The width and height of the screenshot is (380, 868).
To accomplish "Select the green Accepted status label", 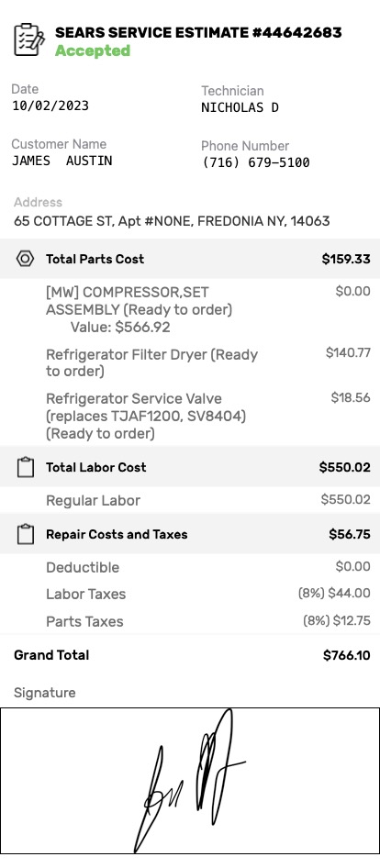I will coord(93,51).
